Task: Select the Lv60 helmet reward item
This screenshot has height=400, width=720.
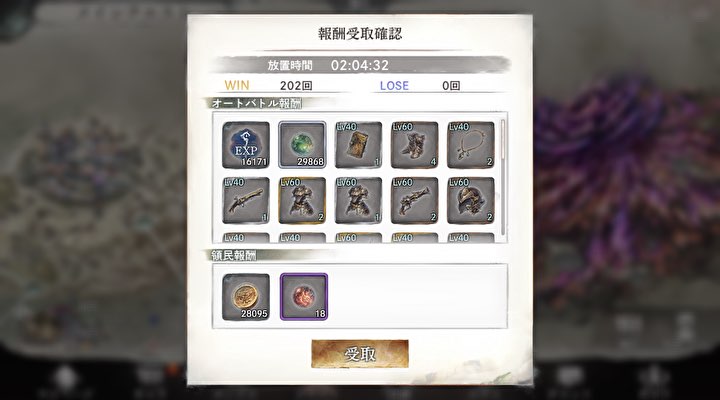Action: 471,201
